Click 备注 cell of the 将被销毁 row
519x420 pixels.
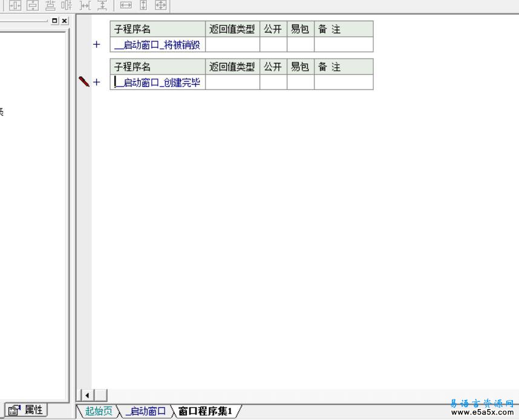click(x=344, y=45)
